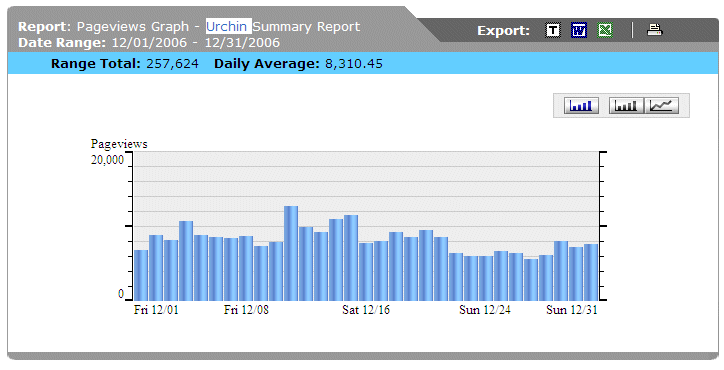This screenshot has width=724, height=370.
Task: Click the 'Pageviews' y-axis title
Action: pyautogui.click(x=119, y=144)
